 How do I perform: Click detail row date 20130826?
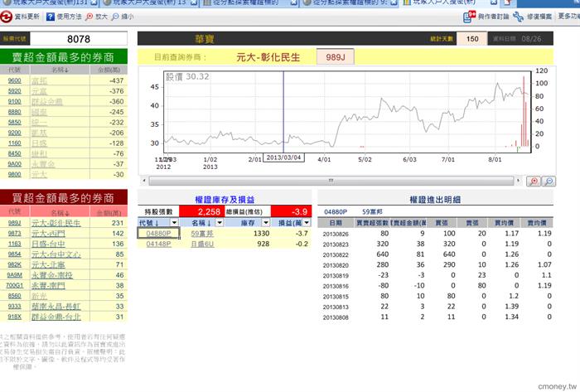pyautogui.click(x=336, y=234)
